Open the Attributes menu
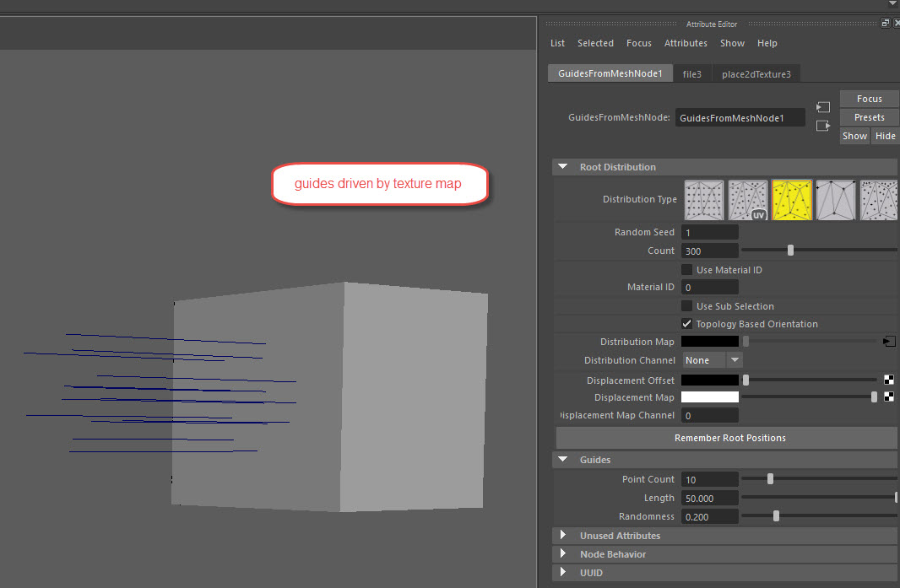900x588 pixels. point(686,43)
